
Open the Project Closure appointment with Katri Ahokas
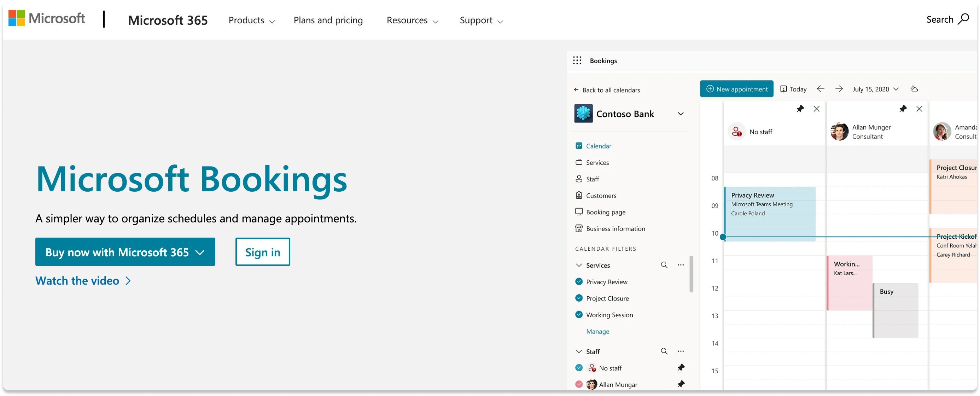953,187
